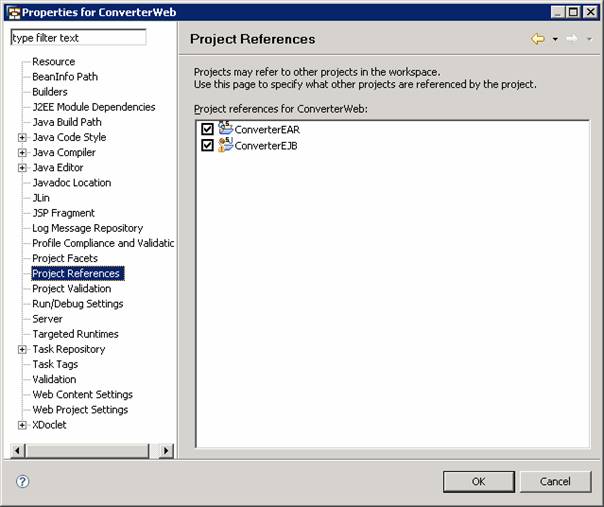
Task: Expand the Java Code Style node
Action: [x=22, y=137]
